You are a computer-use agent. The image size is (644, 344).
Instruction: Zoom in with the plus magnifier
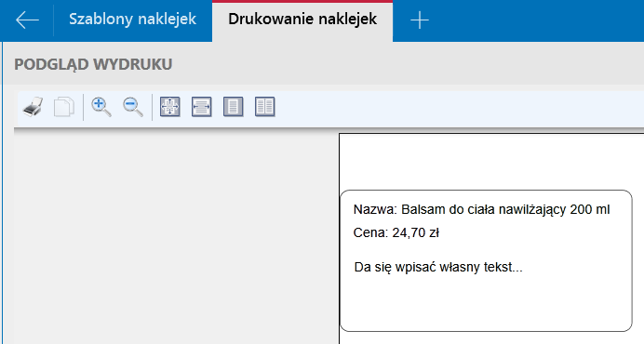101,107
